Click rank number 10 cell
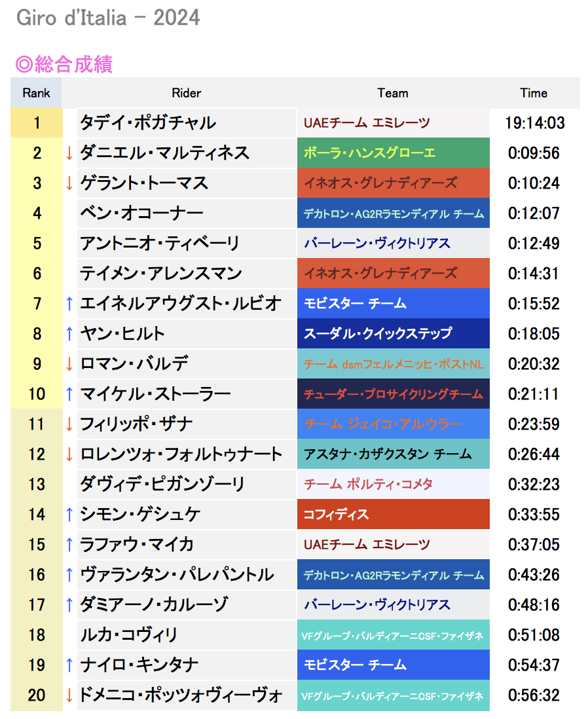588x719 pixels. coord(37,394)
